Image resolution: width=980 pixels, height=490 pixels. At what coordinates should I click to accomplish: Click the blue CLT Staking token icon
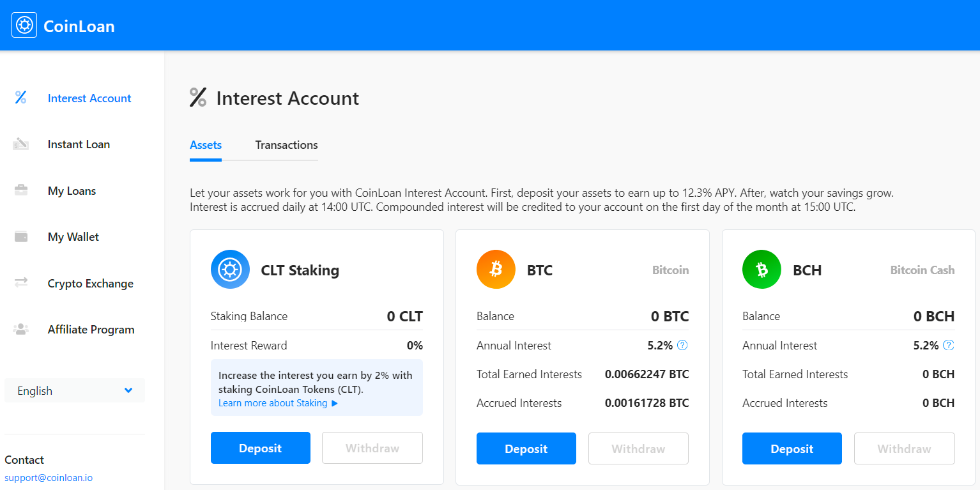click(230, 269)
